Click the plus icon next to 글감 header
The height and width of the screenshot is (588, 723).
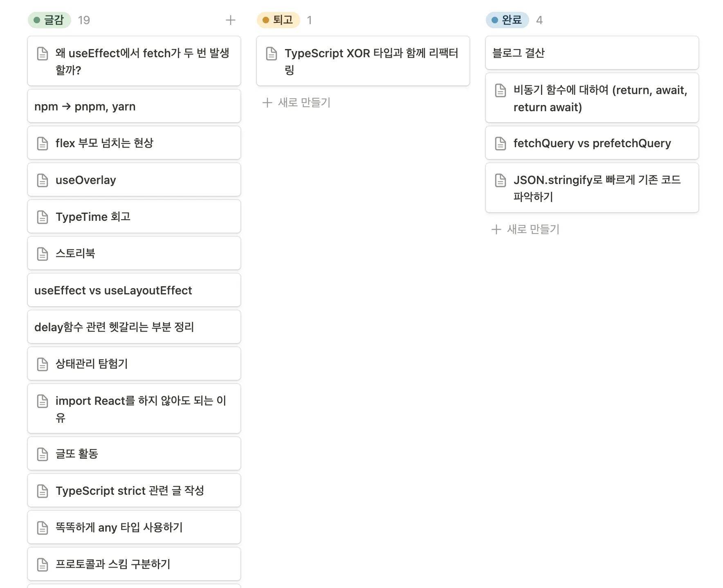pos(231,20)
